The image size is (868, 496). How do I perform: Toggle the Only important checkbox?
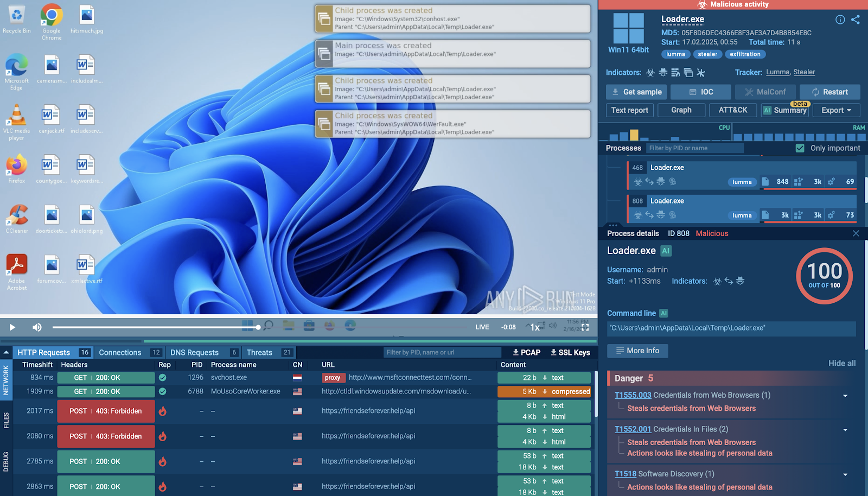pos(800,148)
